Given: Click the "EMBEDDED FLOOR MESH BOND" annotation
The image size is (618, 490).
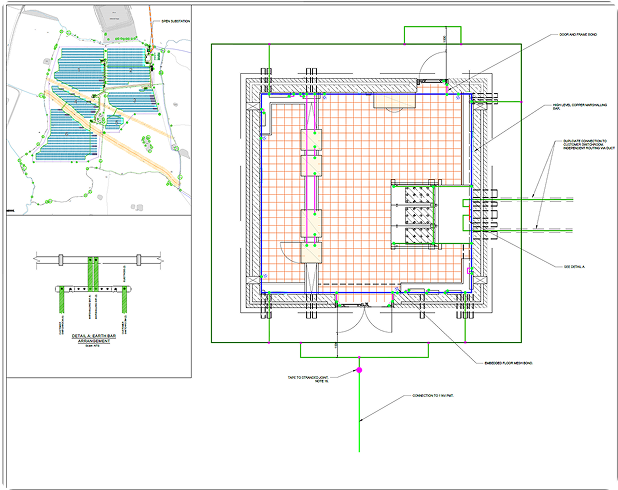Looking at the screenshot, I should (x=508, y=363).
